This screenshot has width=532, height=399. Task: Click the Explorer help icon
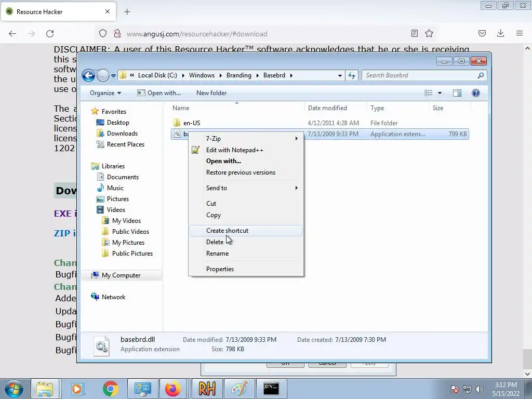coord(476,93)
